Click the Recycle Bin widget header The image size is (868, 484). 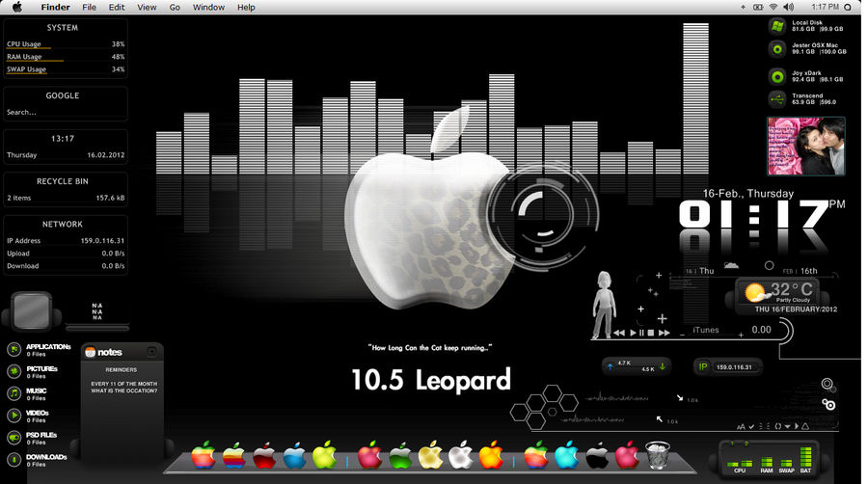[63, 181]
